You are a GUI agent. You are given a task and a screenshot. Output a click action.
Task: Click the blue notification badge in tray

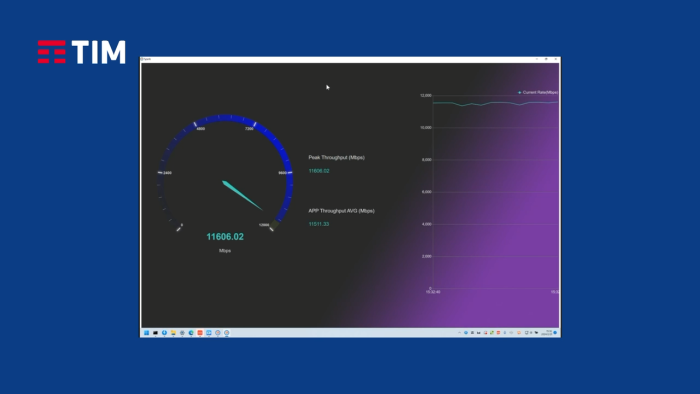[555, 333]
